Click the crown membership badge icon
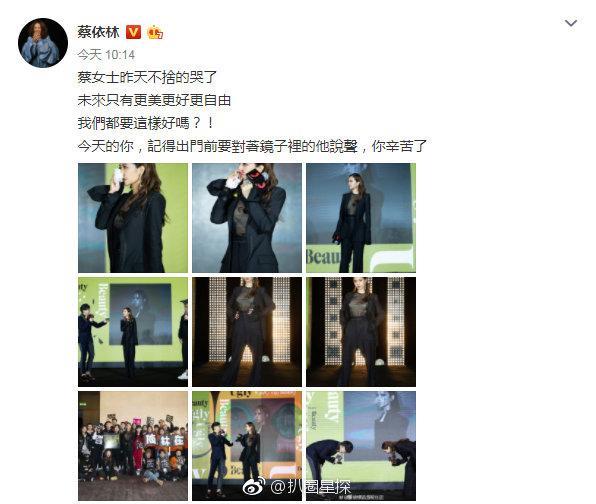This screenshot has width=596, height=504. click(155, 32)
